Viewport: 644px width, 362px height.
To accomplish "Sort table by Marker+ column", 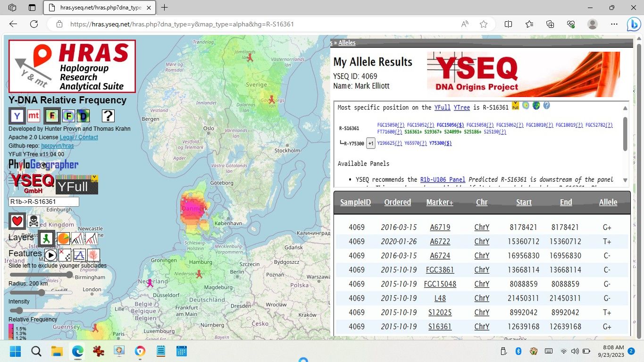I will pyautogui.click(x=440, y=202).
